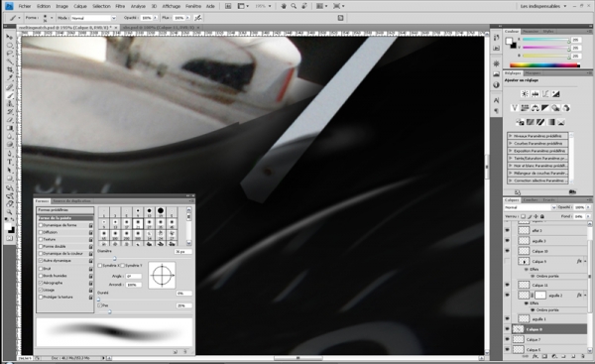This screenshot has width=595, height=364.
Task: Click the Character panel icon in the dock
Action: [497, 100]
